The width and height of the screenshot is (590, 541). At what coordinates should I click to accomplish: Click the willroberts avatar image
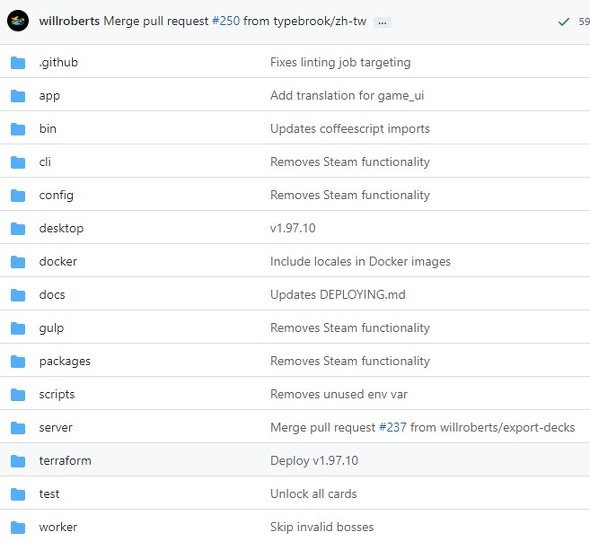pos(18,21)
